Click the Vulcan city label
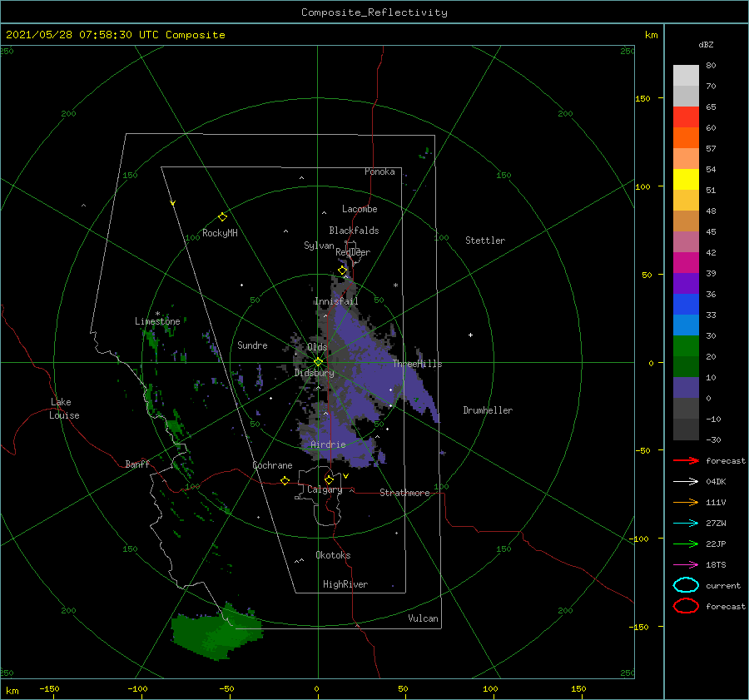This screenshot has height=700, width=749. [x=424, y=618]
